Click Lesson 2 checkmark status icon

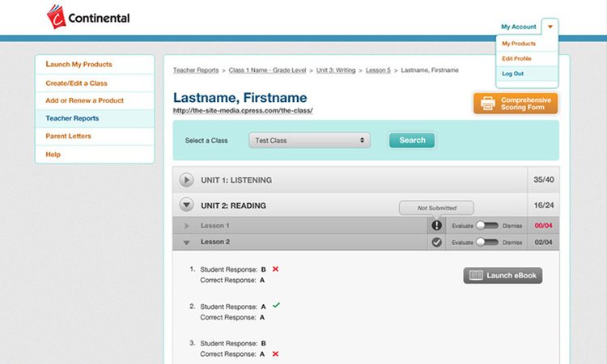coord(437,242)
